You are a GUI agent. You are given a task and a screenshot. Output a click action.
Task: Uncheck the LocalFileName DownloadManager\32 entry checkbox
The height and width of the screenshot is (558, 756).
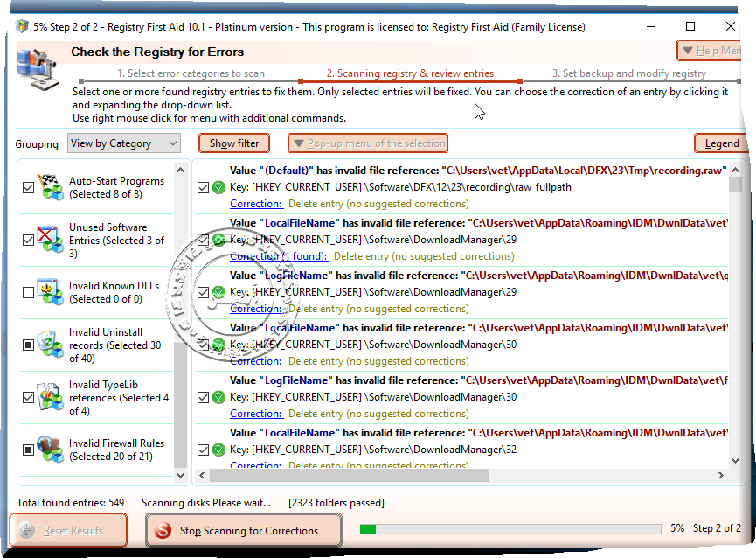pos(204,450)
